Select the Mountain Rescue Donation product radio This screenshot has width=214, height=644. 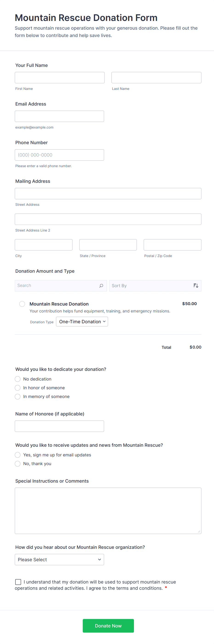(22, 304)
